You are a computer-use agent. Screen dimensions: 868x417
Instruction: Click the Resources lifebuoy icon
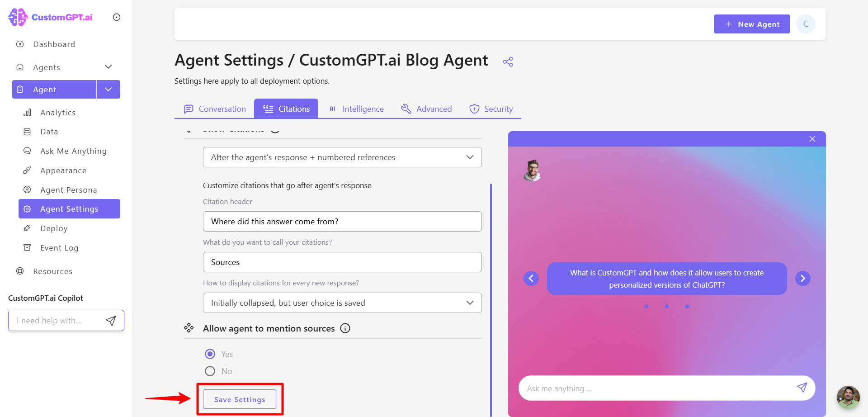(x=20, y=271)
